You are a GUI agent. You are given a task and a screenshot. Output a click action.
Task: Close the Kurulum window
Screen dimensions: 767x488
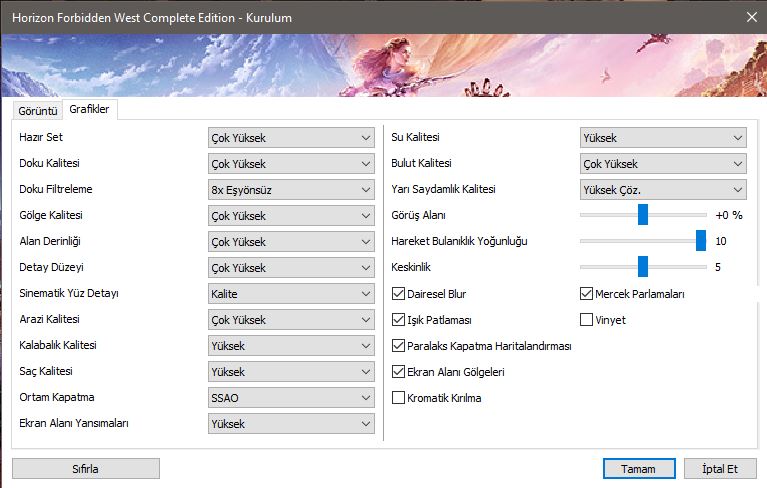(x=752, y=18)
